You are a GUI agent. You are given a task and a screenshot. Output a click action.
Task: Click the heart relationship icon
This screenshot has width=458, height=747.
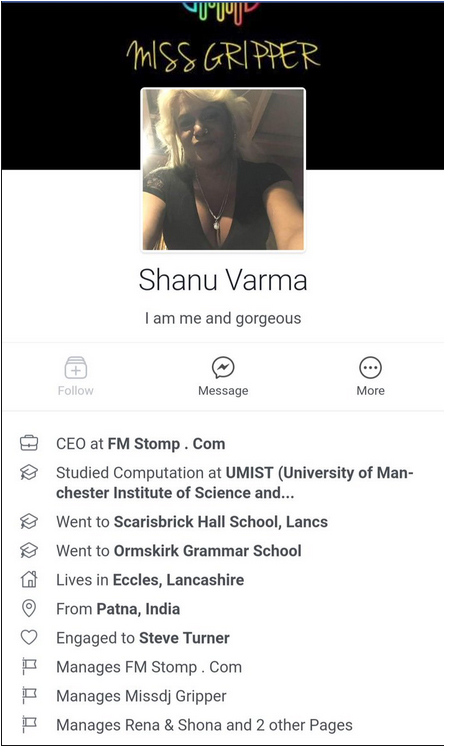click(x=29, y=637)
